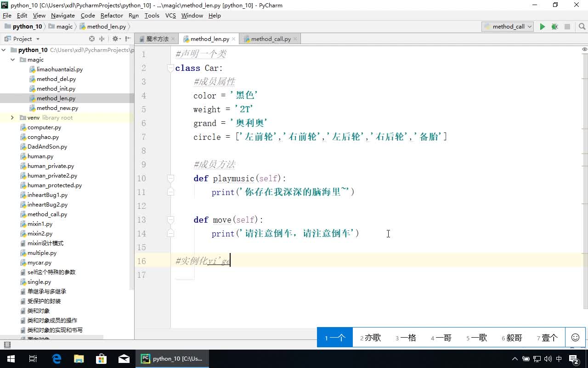This screenshot has height=368, width=588.
Task: Select candidate 1 in the IME bar
Action: pyautogui.click(x=334, y=337)
